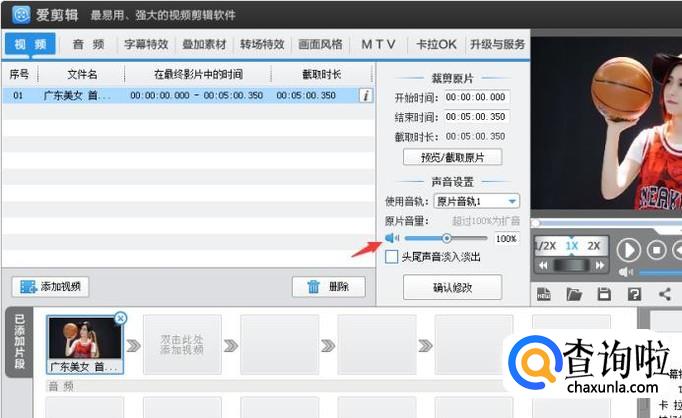The width and height of the screenshot is (682, 418).
Task: Click the preview progress bar handle
Action: [x=536, y=223]
